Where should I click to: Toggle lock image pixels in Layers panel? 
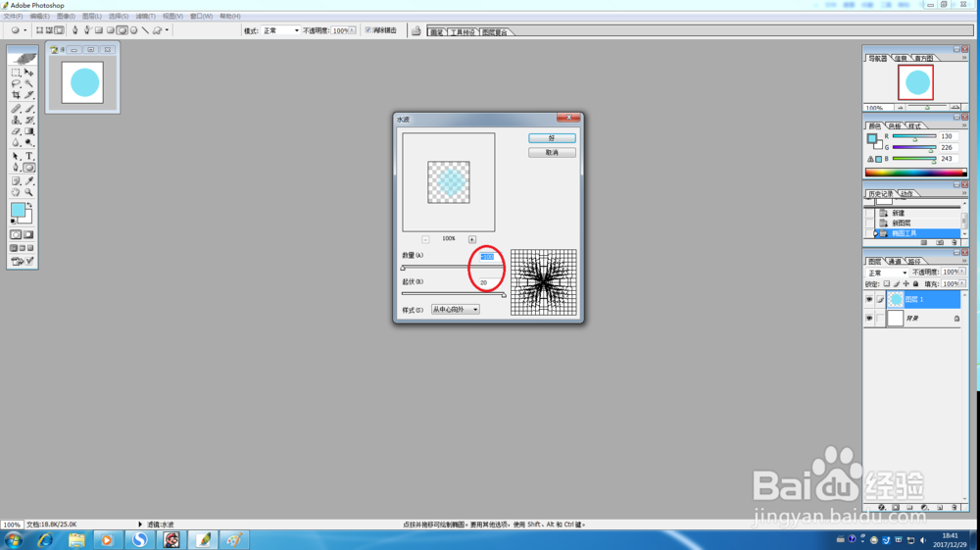(x=897, y=283)
